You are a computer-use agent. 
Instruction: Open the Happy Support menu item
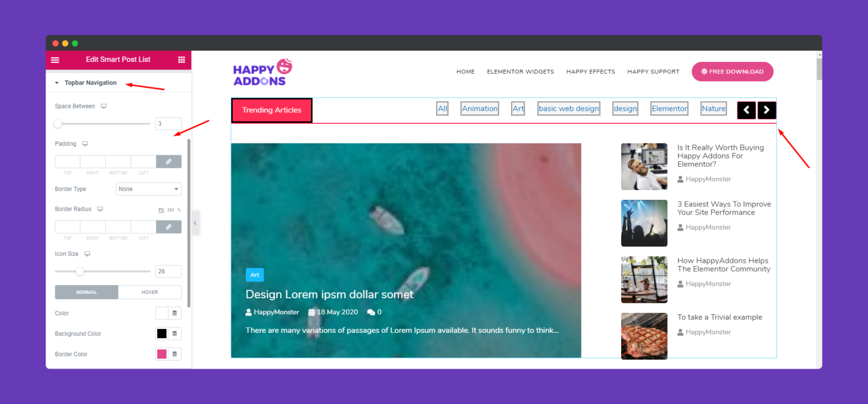(653, 72)
